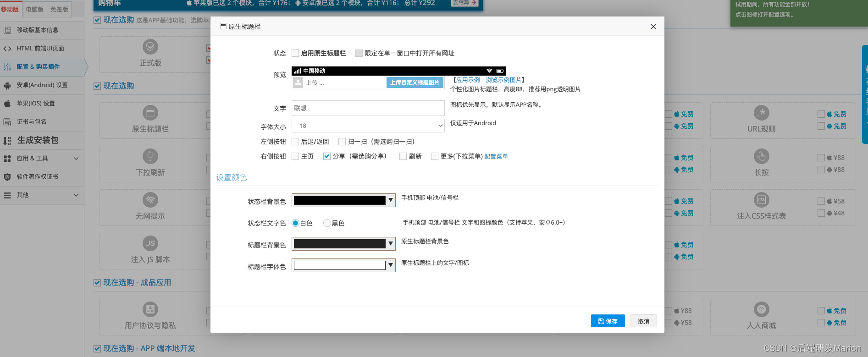Toggle 限定在单一窗口中打开所有网址 checkbox

pos(359,53)
